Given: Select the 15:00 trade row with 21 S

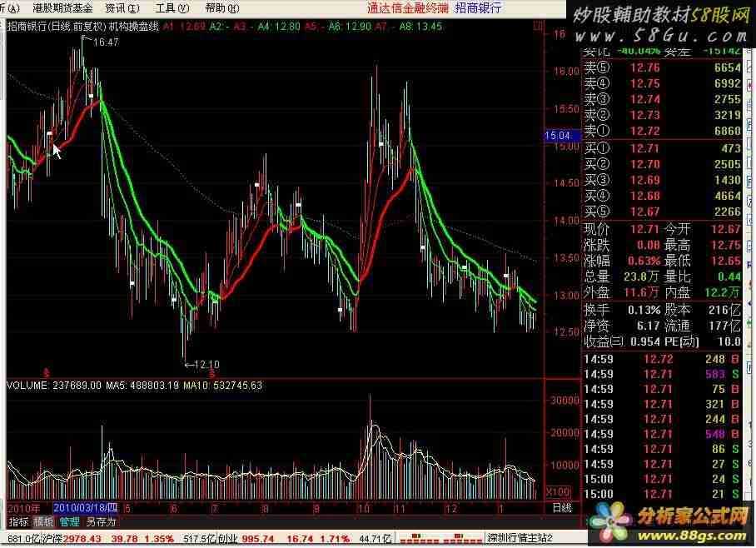Looking at the screenshot, I should [661, 495].
